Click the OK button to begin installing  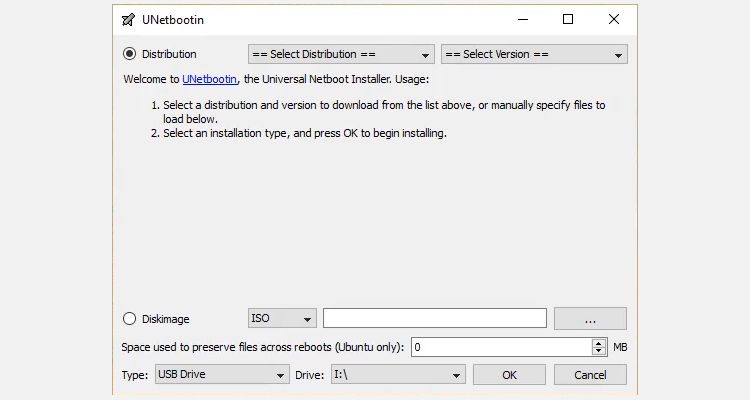coord(509,375)
